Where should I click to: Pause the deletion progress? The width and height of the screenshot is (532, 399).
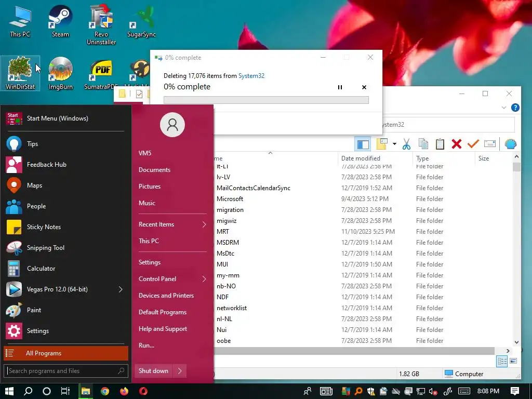click(x=340, y=87)
